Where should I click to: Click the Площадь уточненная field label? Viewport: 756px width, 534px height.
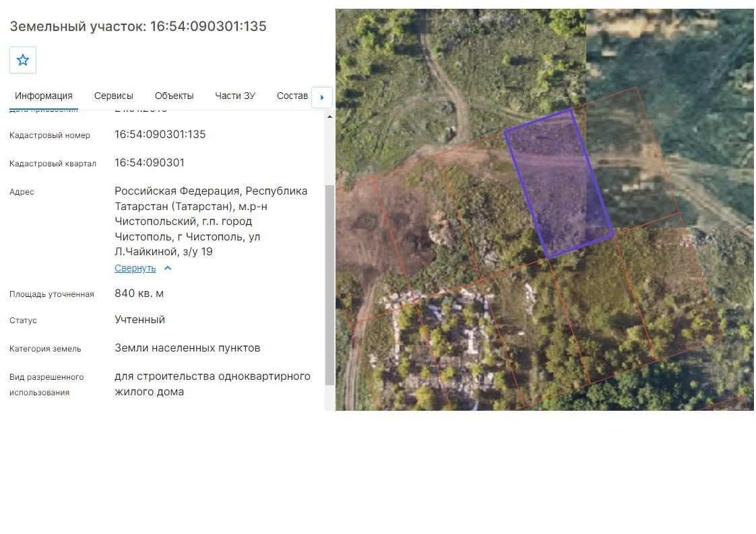(52, 294)
